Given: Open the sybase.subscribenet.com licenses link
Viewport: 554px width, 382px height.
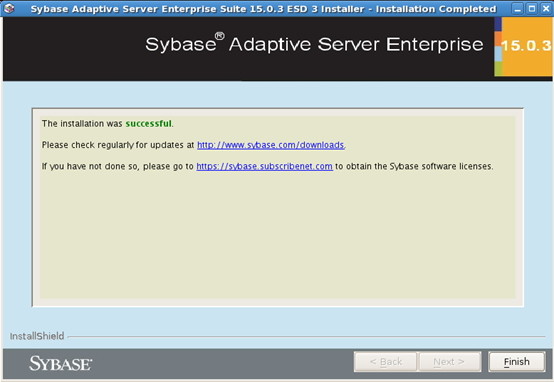Looking at the screenshot, I should pos(264,166).
